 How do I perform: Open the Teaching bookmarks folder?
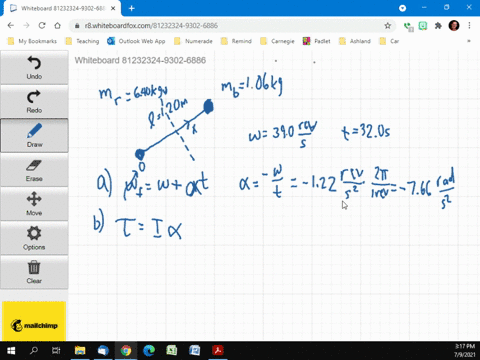tap(82, 41)
